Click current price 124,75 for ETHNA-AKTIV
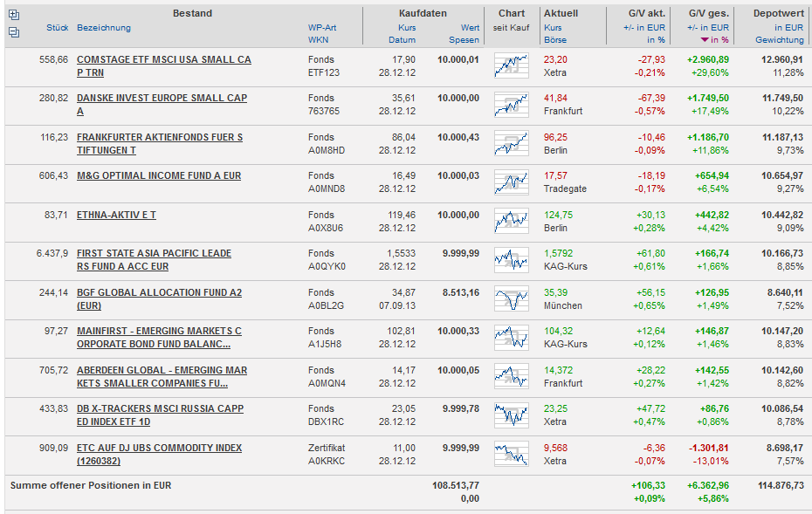This screenshot has width=812, height=514. point(558,215)
